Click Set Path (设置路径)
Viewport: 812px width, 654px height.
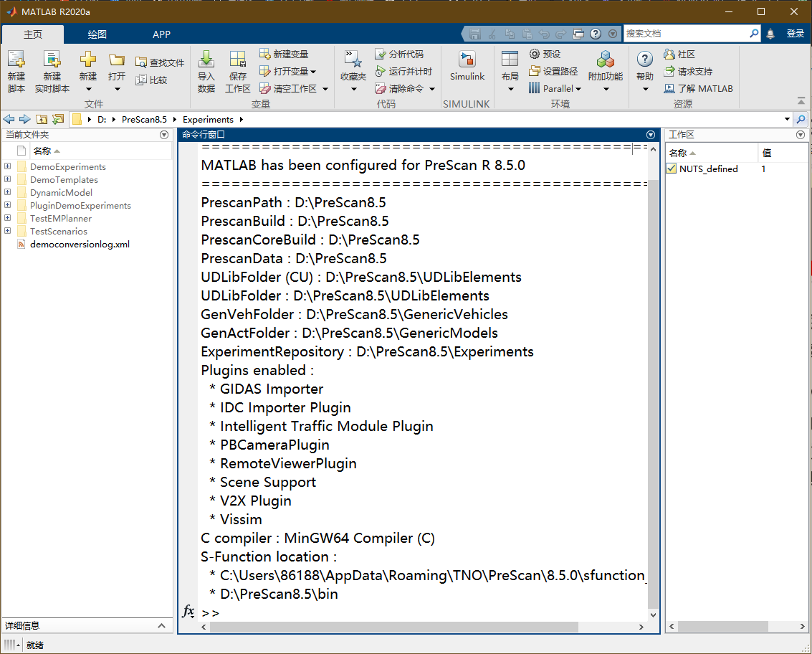553,71
